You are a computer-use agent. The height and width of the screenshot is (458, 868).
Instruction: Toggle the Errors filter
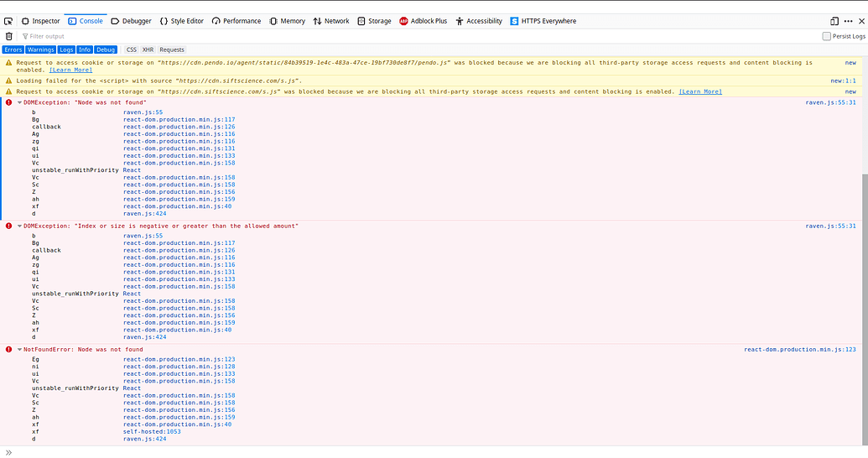point(13,49)
